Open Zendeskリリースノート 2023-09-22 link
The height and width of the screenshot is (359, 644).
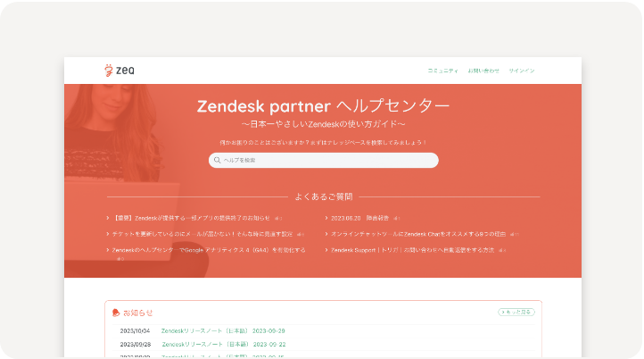pos(224,344)
